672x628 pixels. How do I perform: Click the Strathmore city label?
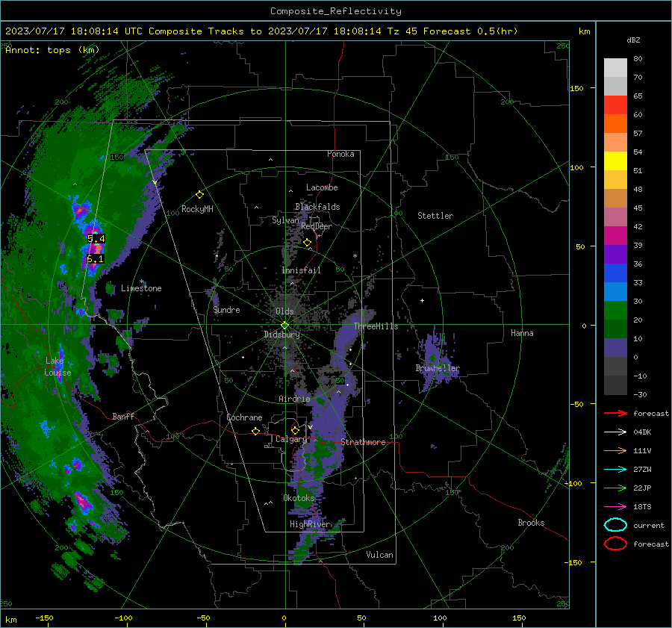363,442
